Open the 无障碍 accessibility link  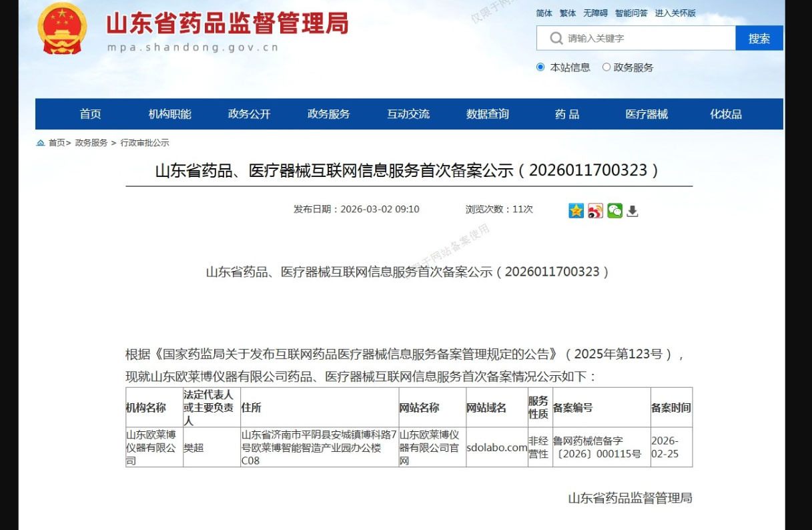(x=595, y=13)
